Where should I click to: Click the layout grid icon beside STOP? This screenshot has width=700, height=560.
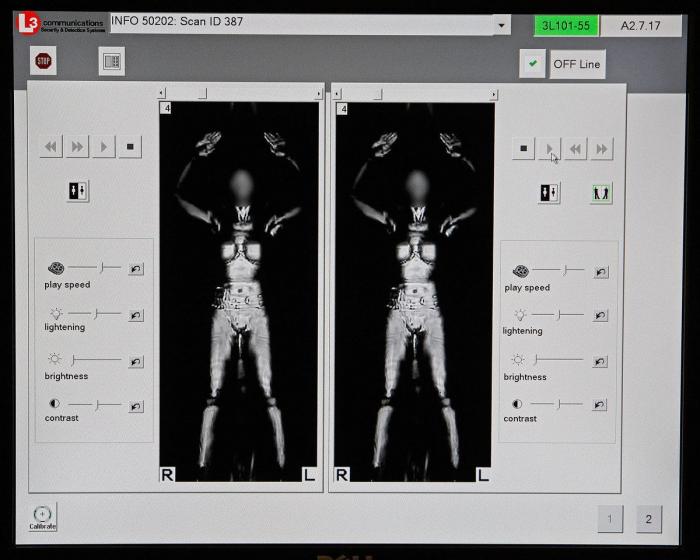pyautogui.click(x=112, y=61)
